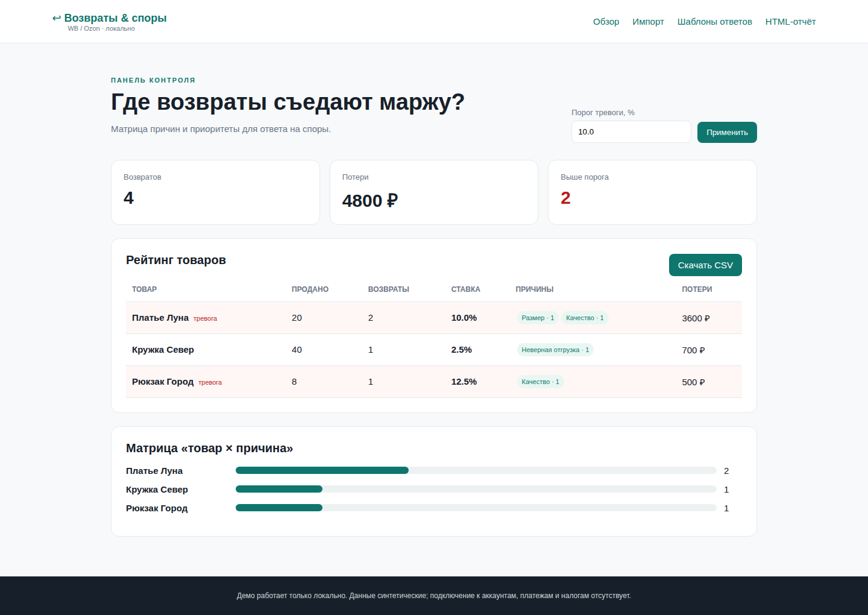The image size is (868, 615).
Task: Click the ВОЗВРАТЫ column header
Action: pyautogui.click(x=389, y=289)
